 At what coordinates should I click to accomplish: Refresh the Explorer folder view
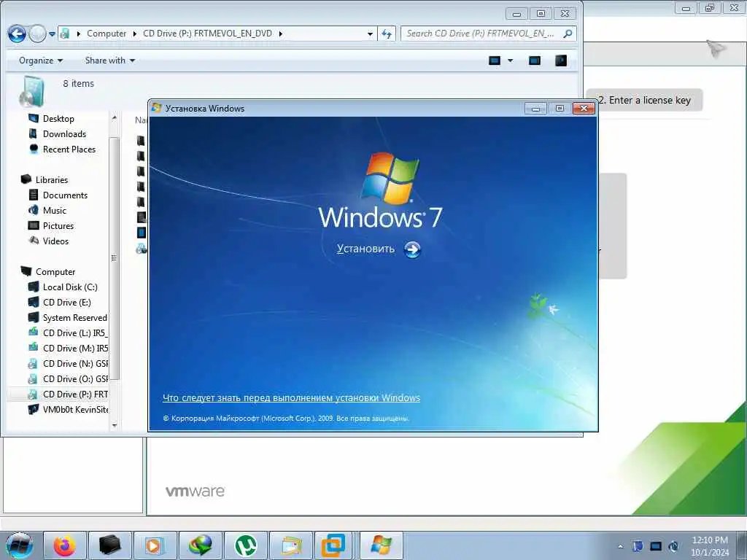click(387, 34)
